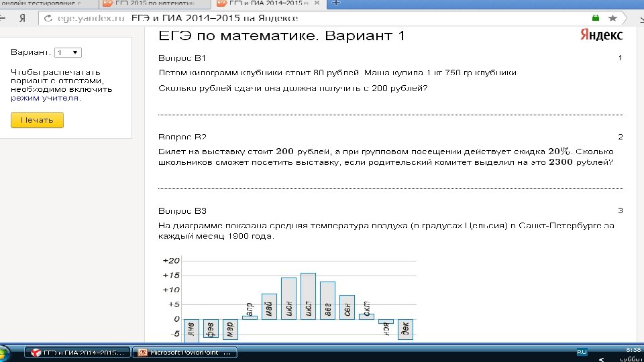Click the Яндекс logo
644x362 pixels.
601,35
